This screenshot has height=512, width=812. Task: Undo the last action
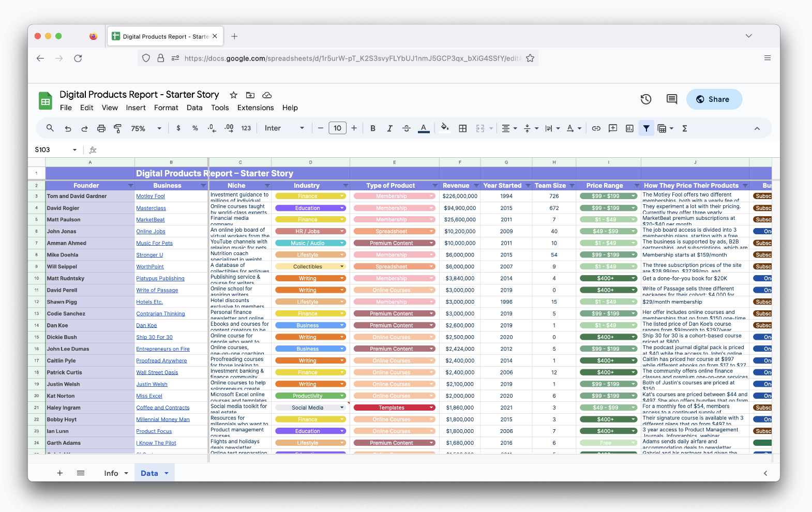(x=68, y=128)
